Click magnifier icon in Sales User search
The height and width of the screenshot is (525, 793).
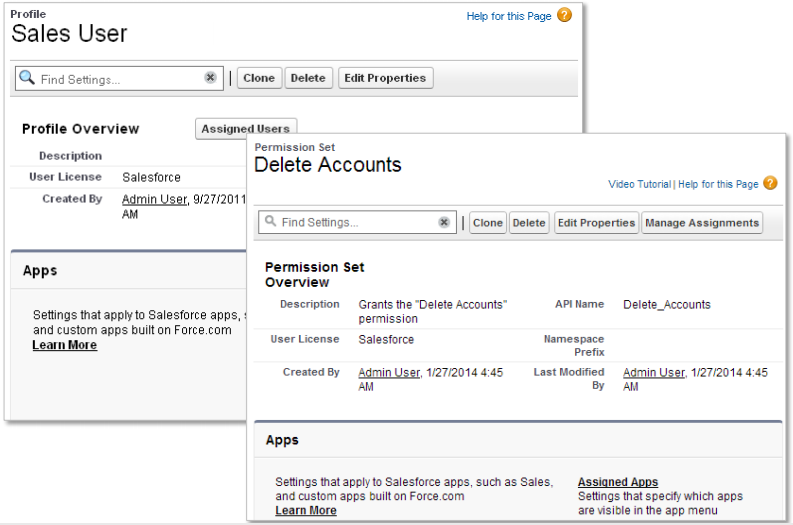28,78
